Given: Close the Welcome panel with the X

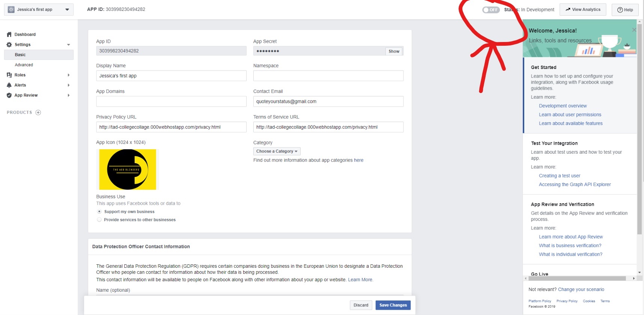Looking at the screenshot, I should 634,30.
